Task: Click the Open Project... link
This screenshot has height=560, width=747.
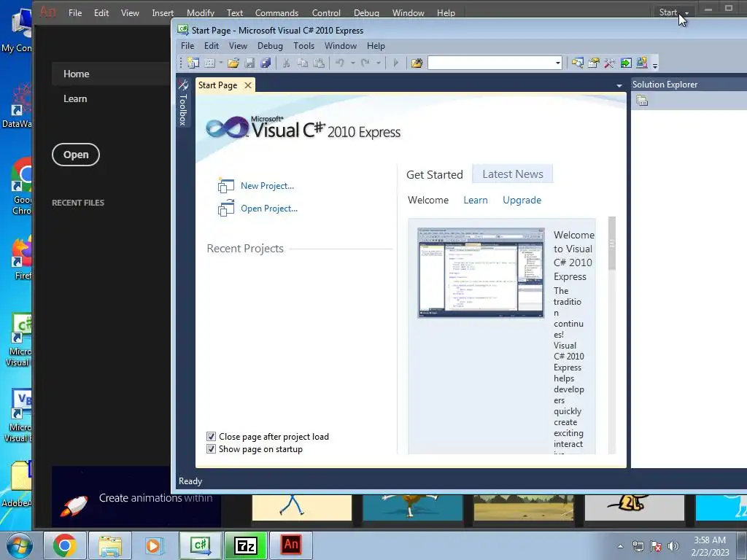Action: coord(269,209)
